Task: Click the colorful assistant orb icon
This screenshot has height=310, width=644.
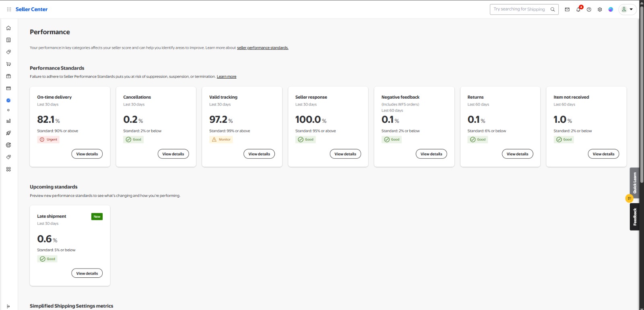Action: 611,9
